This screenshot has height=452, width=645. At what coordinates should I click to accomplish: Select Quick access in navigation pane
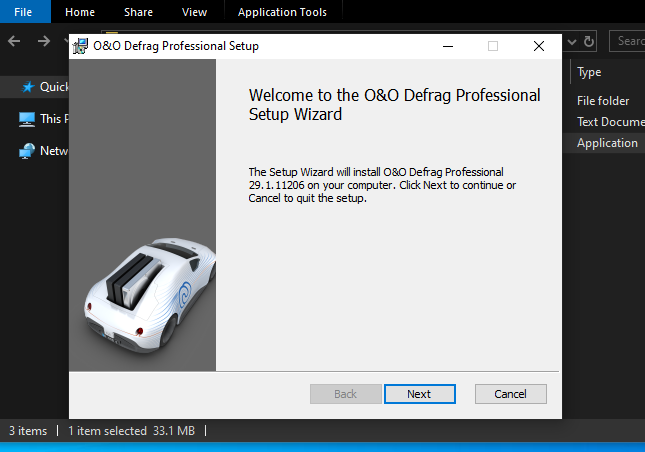tap(35, 87)
